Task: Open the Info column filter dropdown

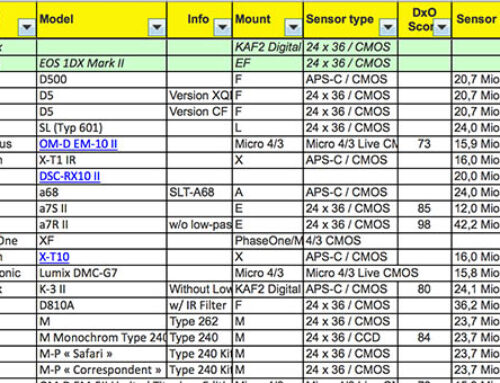Action: point(222,27)
